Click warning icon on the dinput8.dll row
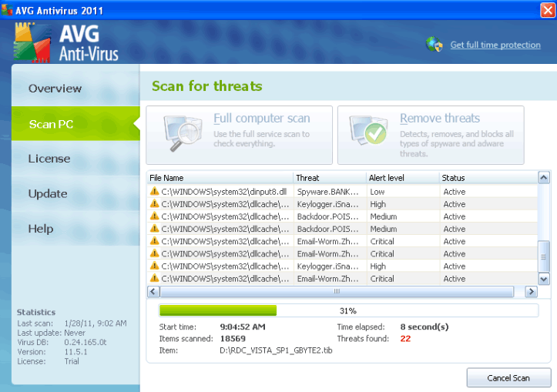Viewport: 557px width, 392px height. click(154, 191)
